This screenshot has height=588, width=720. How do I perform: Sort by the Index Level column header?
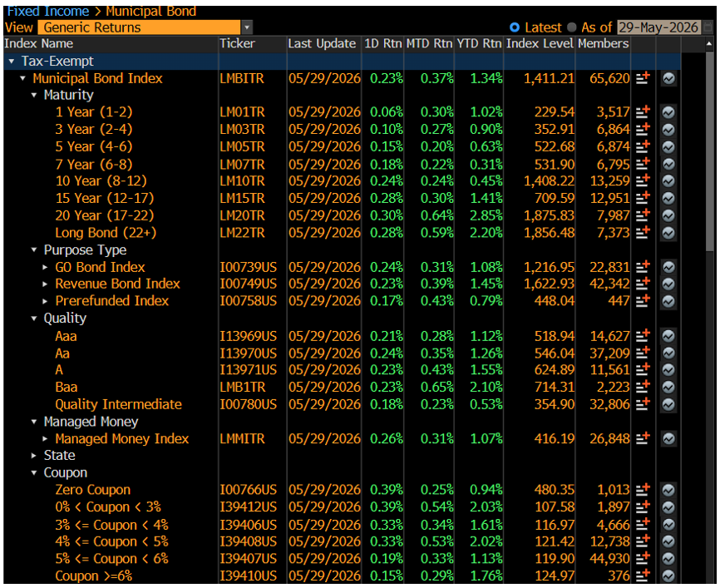point(540,43)
